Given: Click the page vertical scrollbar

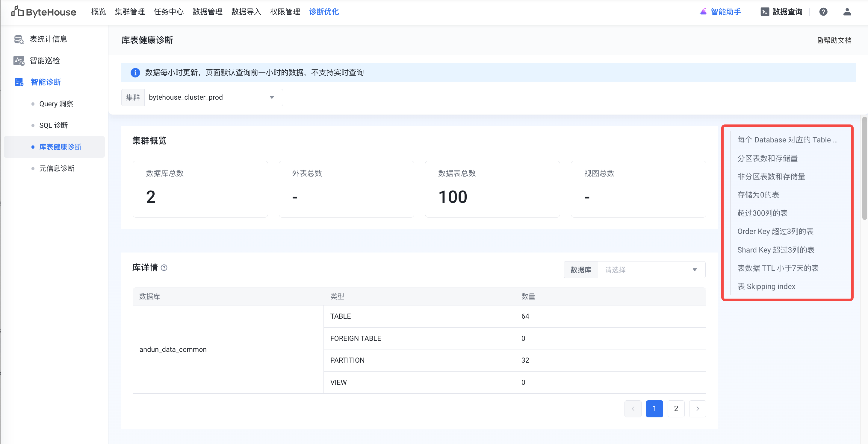Looking at the screenshot, I should 864,168.
